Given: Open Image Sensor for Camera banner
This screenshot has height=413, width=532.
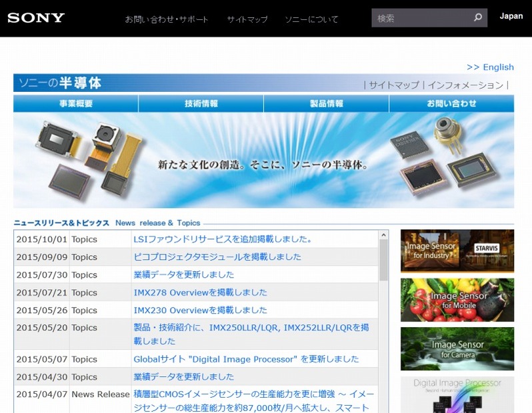Looking at the screenshot, I should [457, 349].
